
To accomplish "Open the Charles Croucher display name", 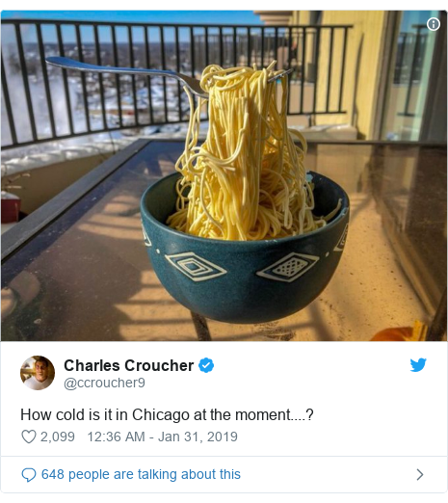I will (129, 365).
